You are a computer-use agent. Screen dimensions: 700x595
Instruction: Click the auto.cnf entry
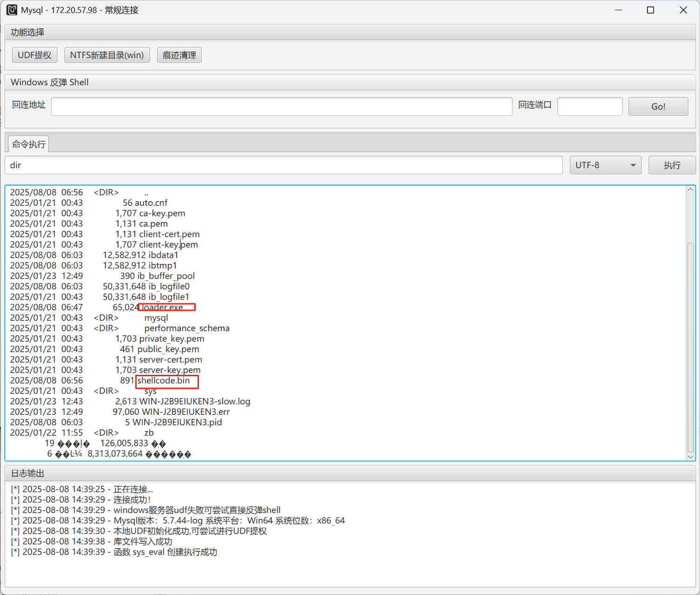(151, 203)
